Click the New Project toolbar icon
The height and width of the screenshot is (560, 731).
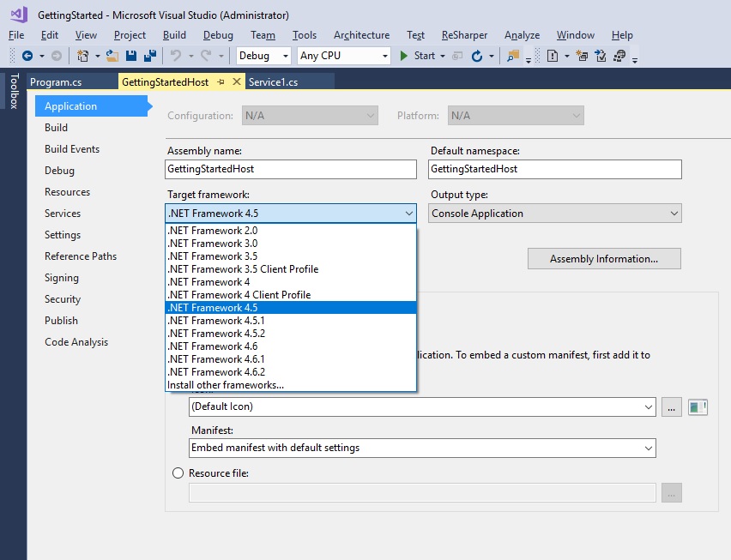pos(83,56)
